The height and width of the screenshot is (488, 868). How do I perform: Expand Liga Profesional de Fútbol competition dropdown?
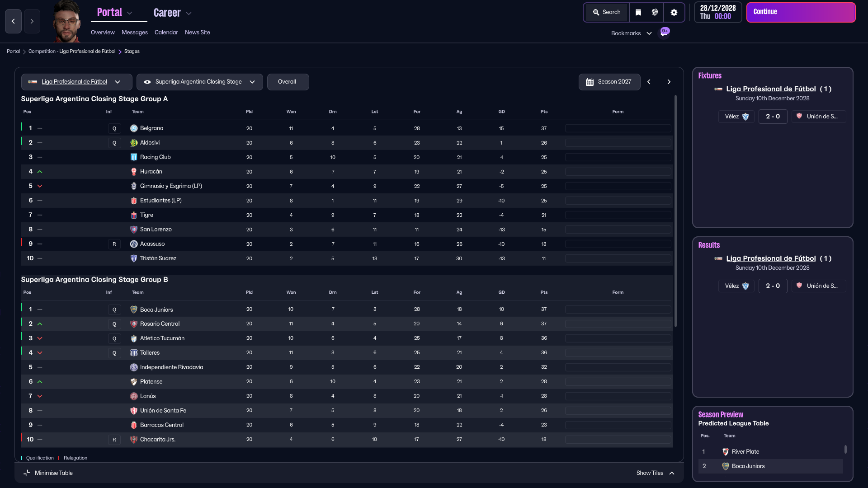[118, 82]
